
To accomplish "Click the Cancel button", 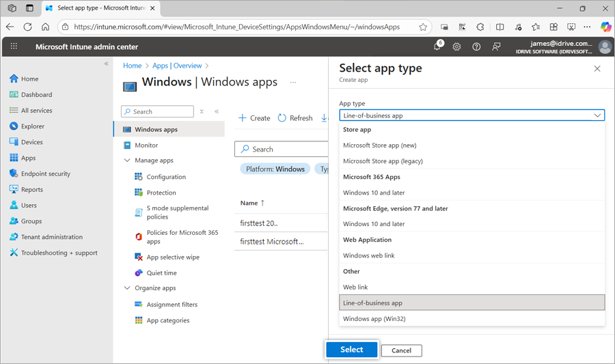I will tap(401, 350).
